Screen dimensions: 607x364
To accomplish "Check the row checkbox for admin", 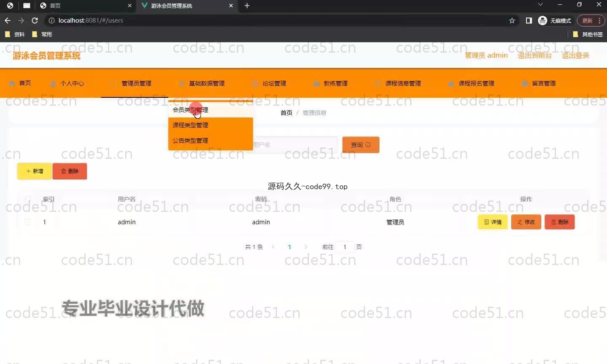I will [x=28, y=222].
